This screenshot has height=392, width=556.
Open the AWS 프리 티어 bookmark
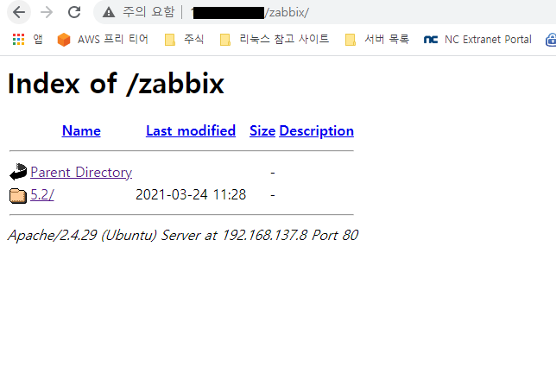coord(103,39)
